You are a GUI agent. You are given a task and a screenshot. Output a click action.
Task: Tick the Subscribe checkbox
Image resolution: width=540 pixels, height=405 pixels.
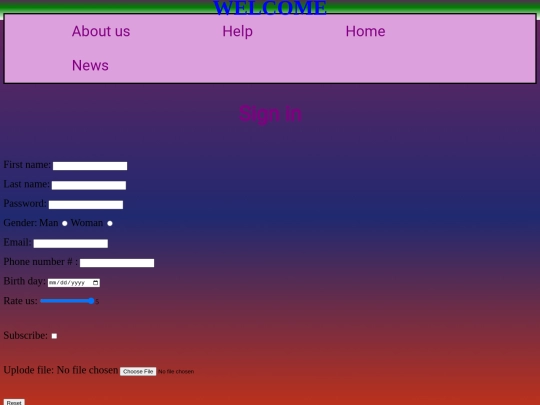54,336
